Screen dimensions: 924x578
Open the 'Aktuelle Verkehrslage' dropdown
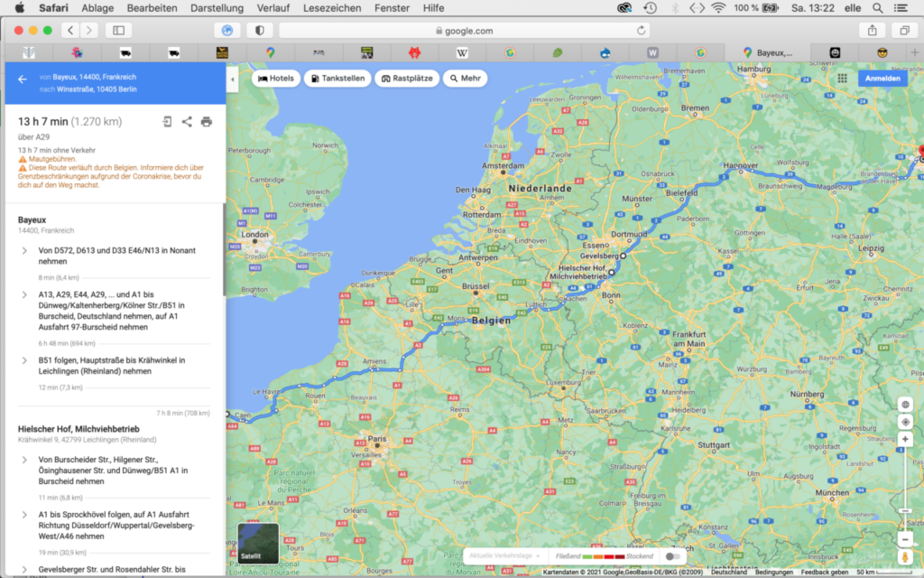pos(504,556)
